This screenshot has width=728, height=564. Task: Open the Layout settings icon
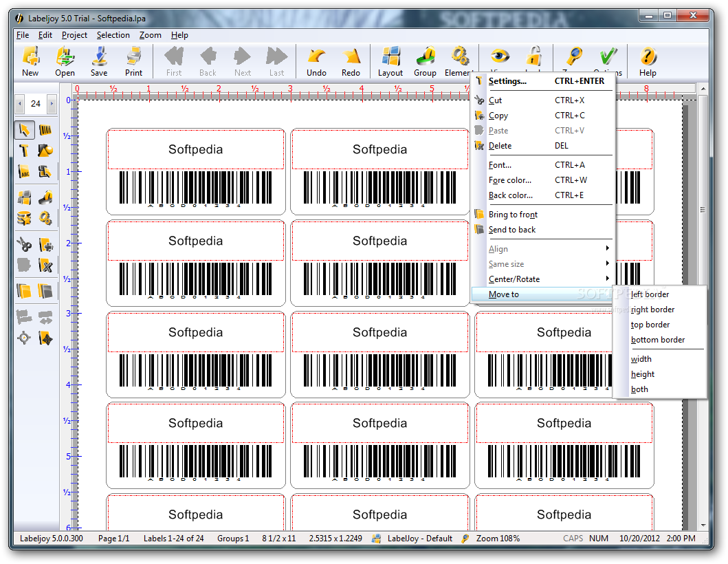(x=390, y=61)
